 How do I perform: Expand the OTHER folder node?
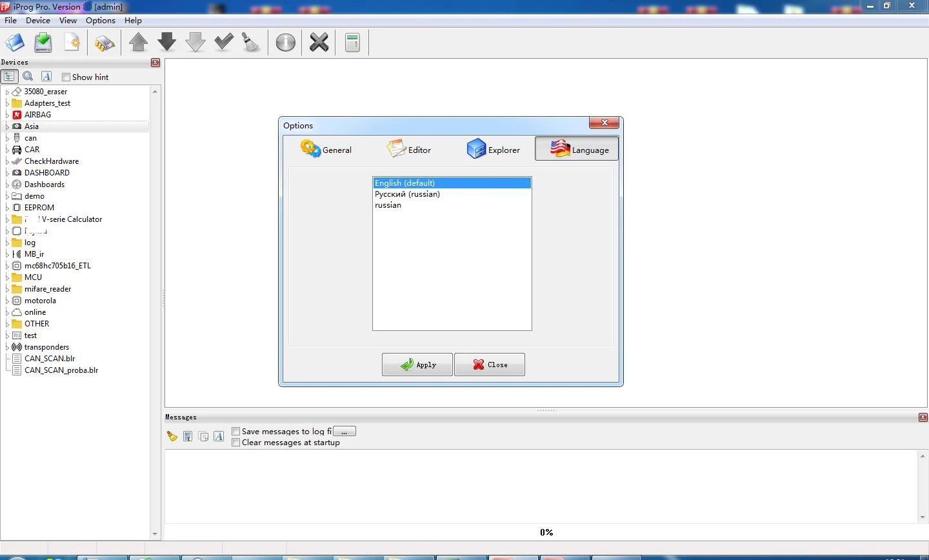[x=7, y=324]
